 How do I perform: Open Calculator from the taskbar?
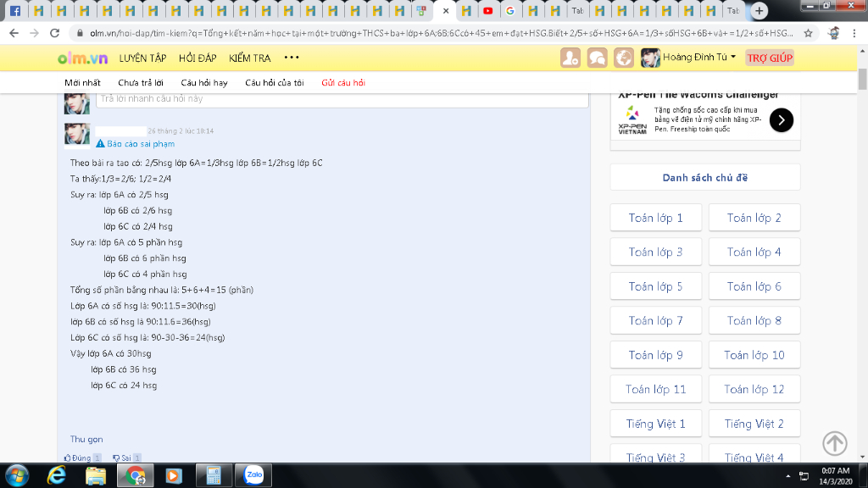pyautogui.click(x=214, y=475)
